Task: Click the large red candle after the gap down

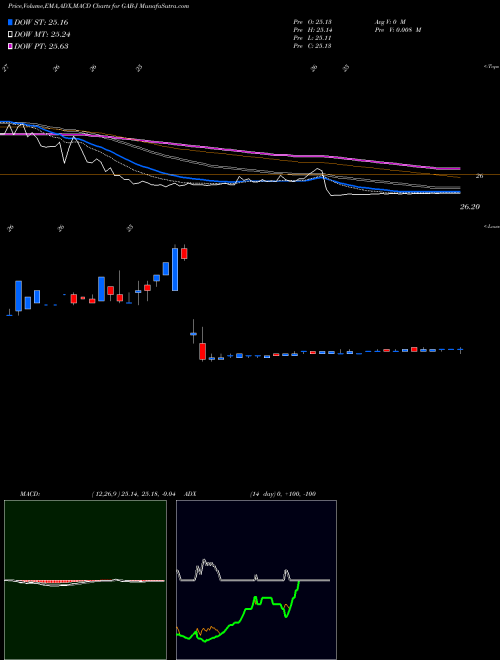Action: point(202,351)
